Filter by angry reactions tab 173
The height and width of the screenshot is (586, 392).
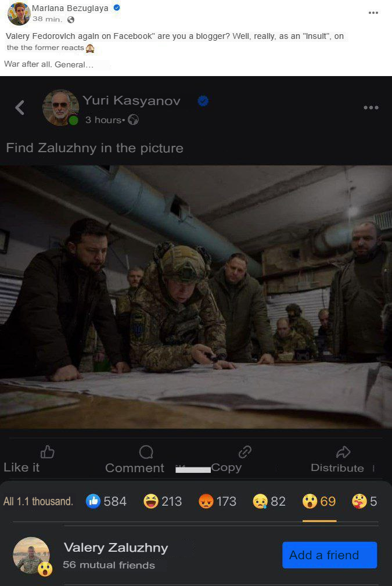(218, 501)
